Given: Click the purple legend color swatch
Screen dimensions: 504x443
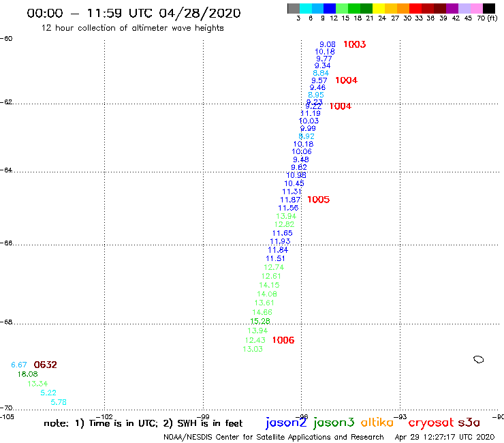Looking at the screenshot, I should (x=452, y=8).
